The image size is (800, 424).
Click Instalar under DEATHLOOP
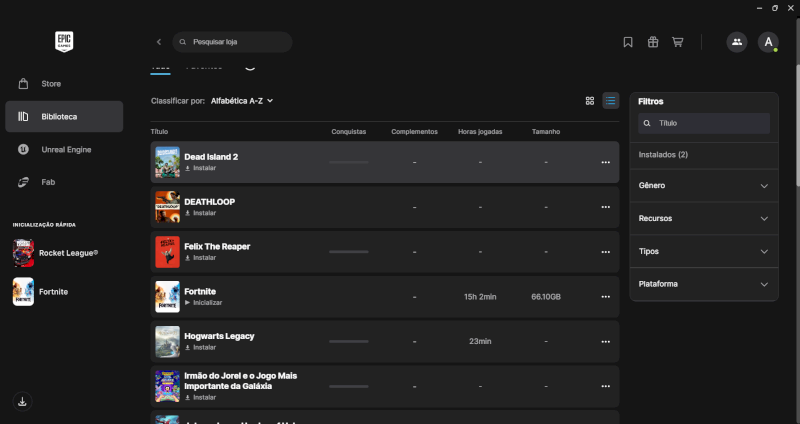point(203,213)
